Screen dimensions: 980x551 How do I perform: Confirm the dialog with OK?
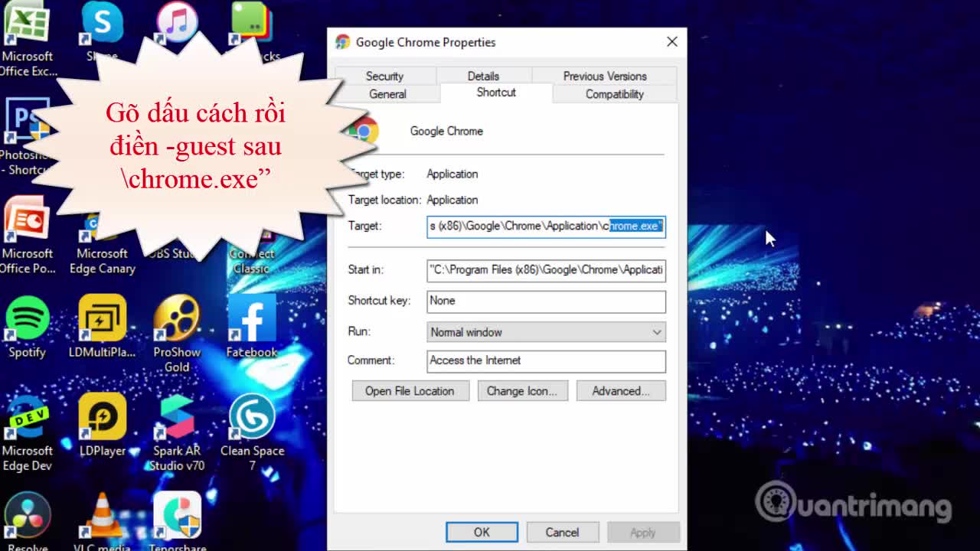482,533
